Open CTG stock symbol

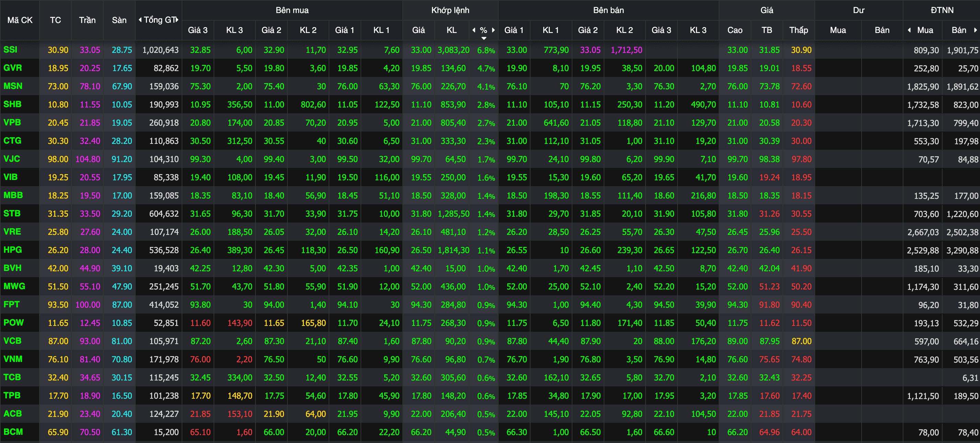(x=12, y=141)
